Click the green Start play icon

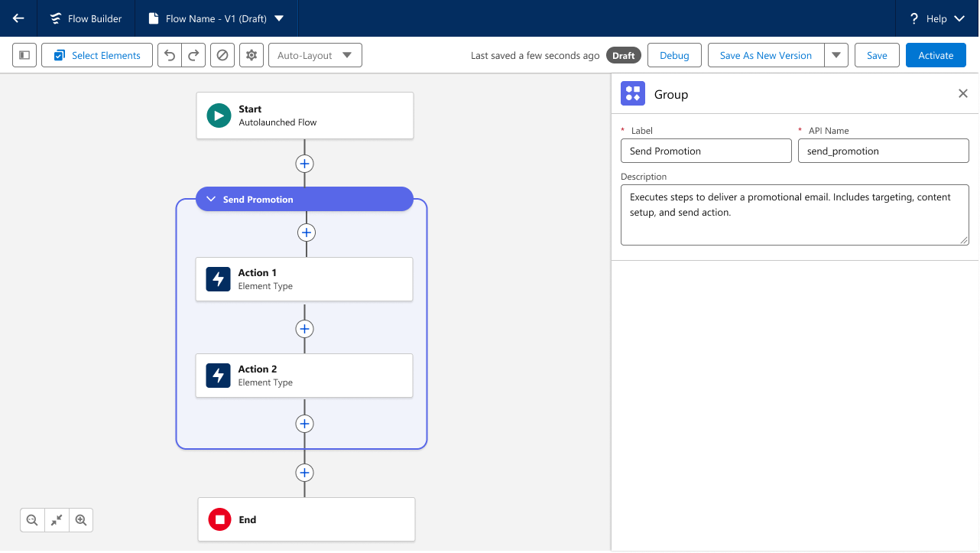point(219,115)
